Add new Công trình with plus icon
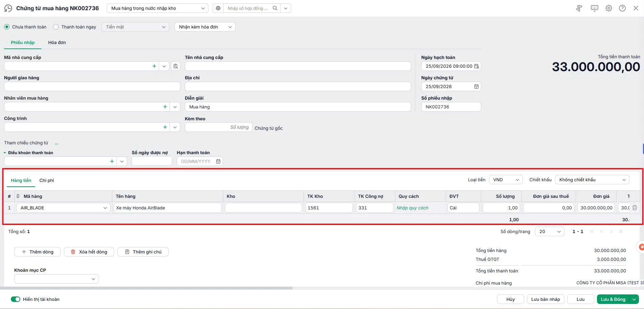The width and height of the screenshot is (644, 309). pos(165,127)
